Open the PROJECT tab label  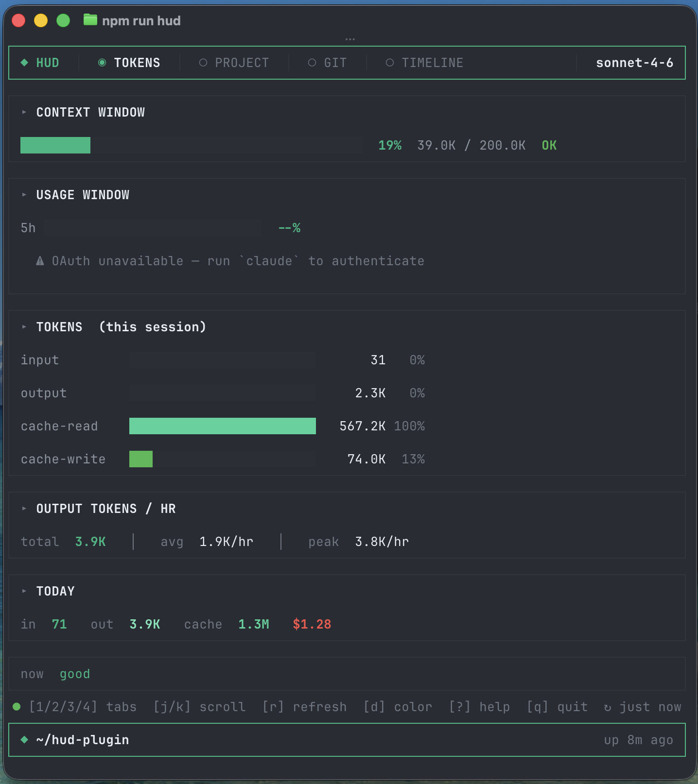coord(242,63)
